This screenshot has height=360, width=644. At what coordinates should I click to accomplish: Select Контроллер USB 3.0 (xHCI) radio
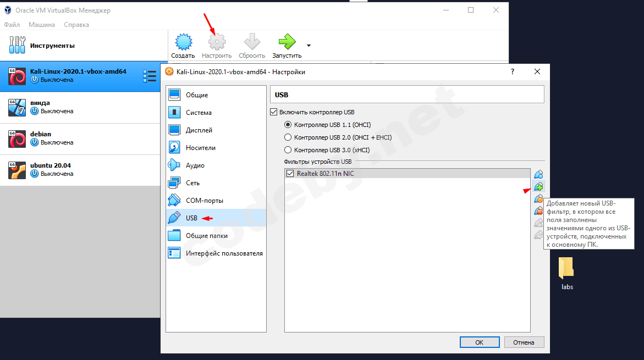pyautogui.click(x=288, y=150)
